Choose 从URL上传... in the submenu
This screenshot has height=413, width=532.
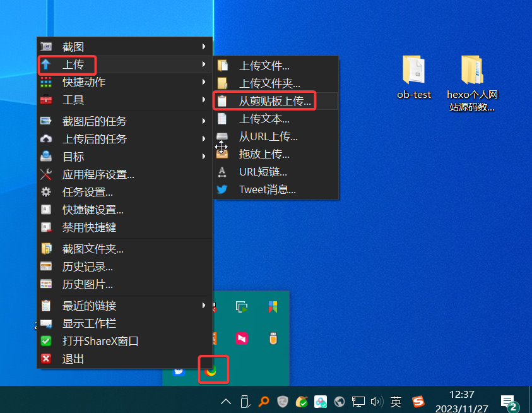tap(275, 136)
